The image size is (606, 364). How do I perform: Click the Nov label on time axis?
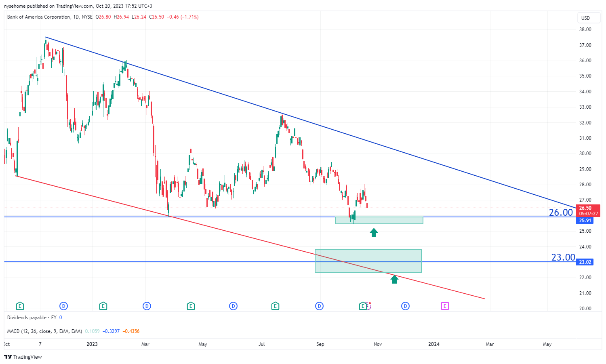tap(378, 344)
